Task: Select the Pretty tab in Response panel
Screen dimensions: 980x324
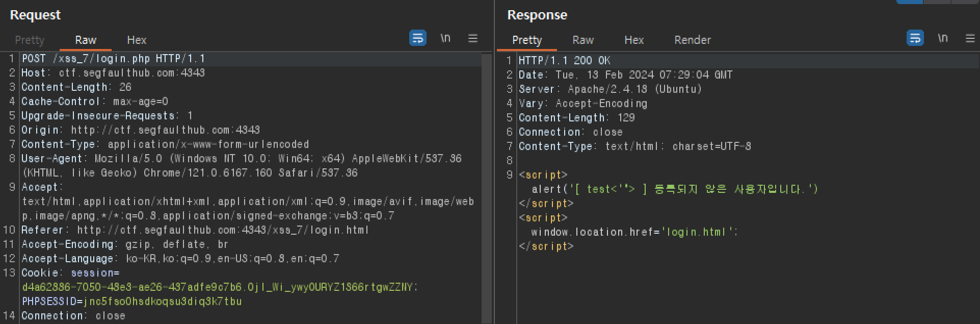Action: point(527,40)
